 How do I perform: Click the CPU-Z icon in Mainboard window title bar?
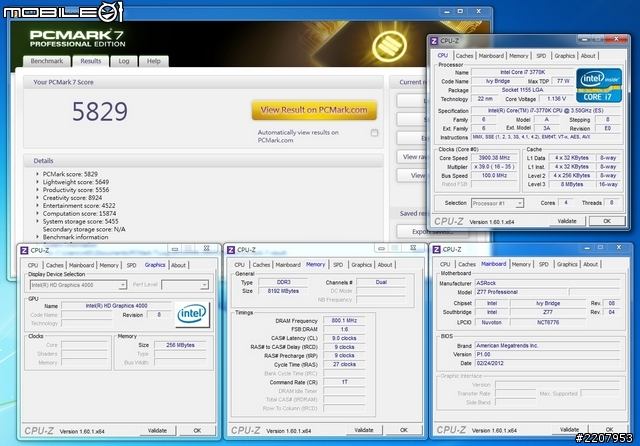[436, 249]
